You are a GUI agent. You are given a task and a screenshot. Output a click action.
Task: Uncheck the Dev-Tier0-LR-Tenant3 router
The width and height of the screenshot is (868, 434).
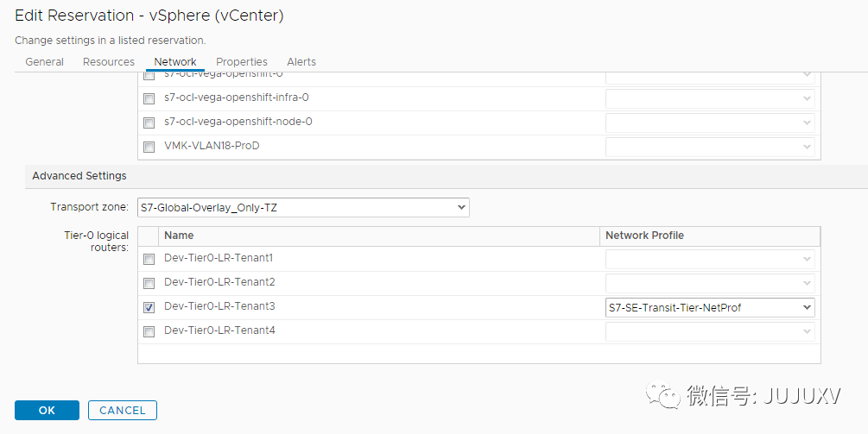click(149, 307)
